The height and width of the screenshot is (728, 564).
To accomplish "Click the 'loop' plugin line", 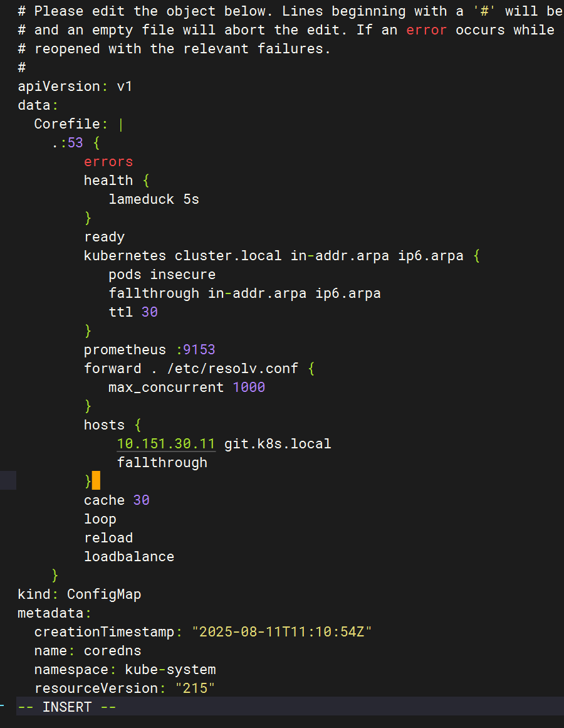I will 100,520.
